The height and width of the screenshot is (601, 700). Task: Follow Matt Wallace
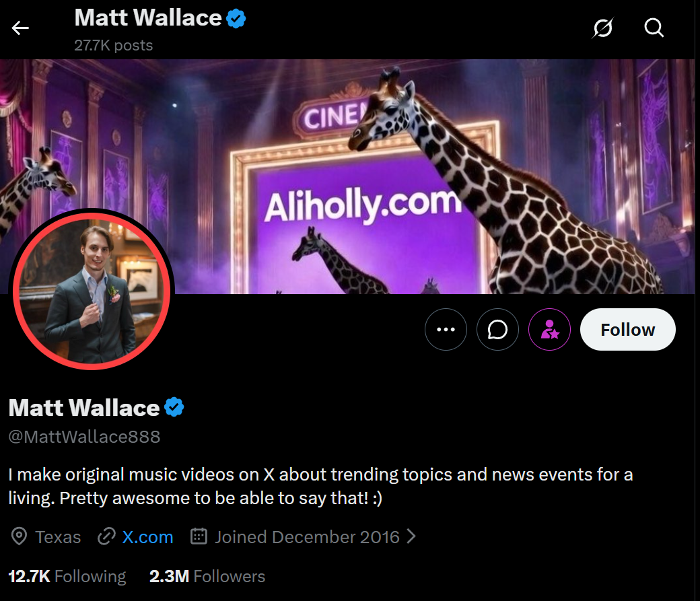point(628,330)
